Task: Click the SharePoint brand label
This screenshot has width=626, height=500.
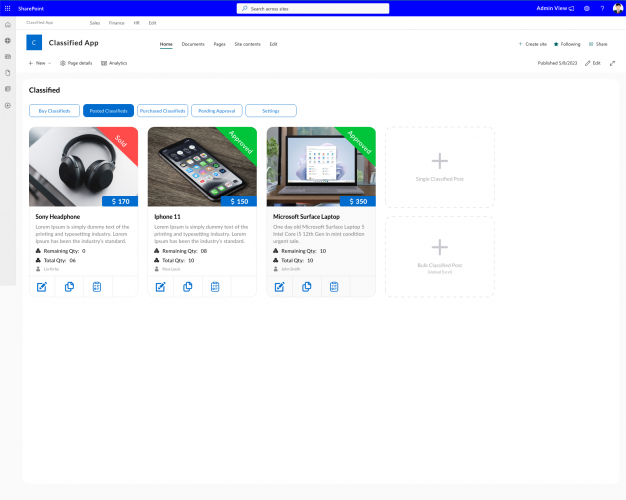Action: tap(31, 8)
